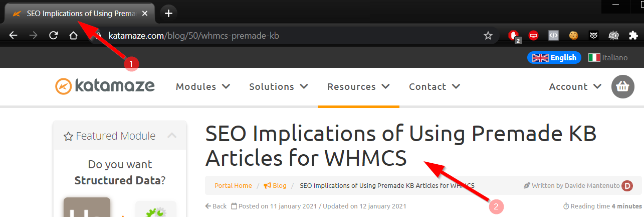Click the browser forward arrow
The height and width of the screenshot is (217, 644).
tap(33, 36)
